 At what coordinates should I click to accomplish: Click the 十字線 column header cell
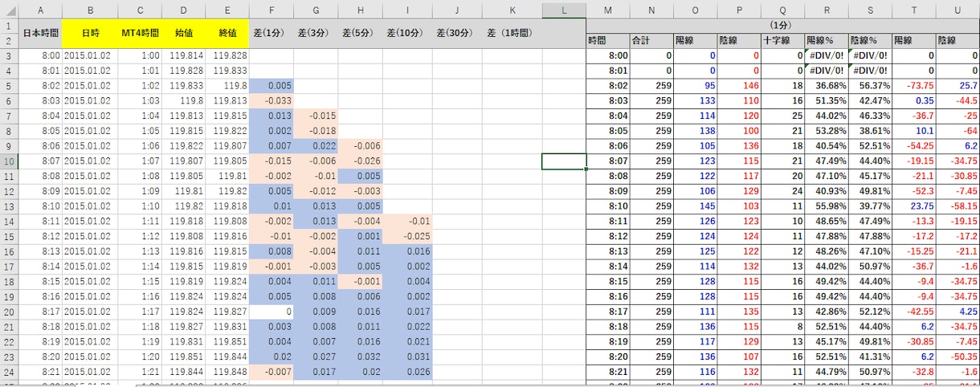[782, 40]
